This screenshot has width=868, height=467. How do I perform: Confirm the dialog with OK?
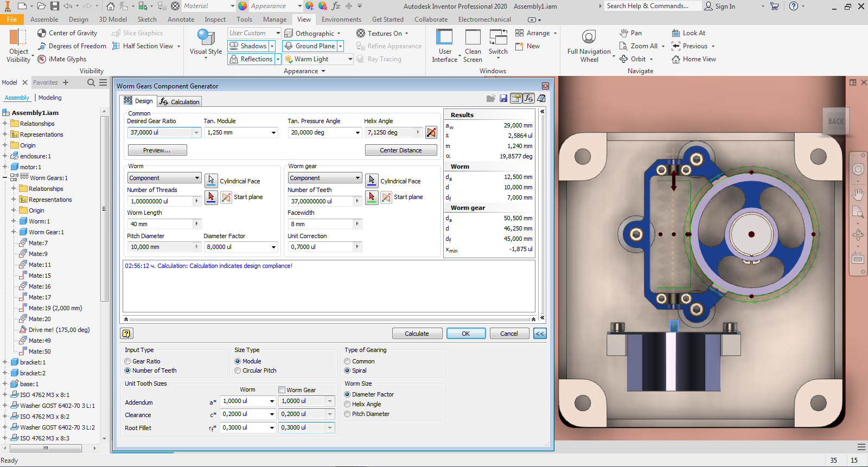466,334
